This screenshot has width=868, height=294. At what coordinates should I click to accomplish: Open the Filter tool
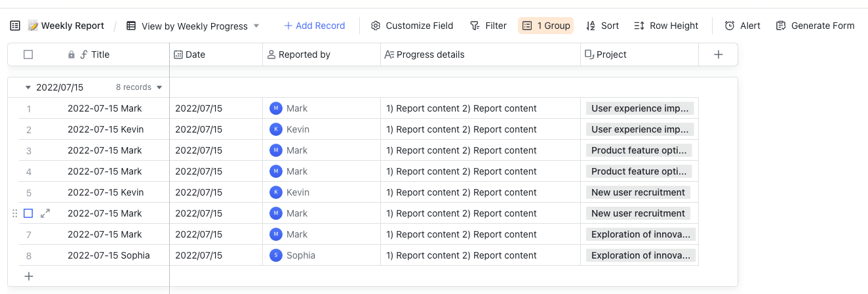coord(488,26)
